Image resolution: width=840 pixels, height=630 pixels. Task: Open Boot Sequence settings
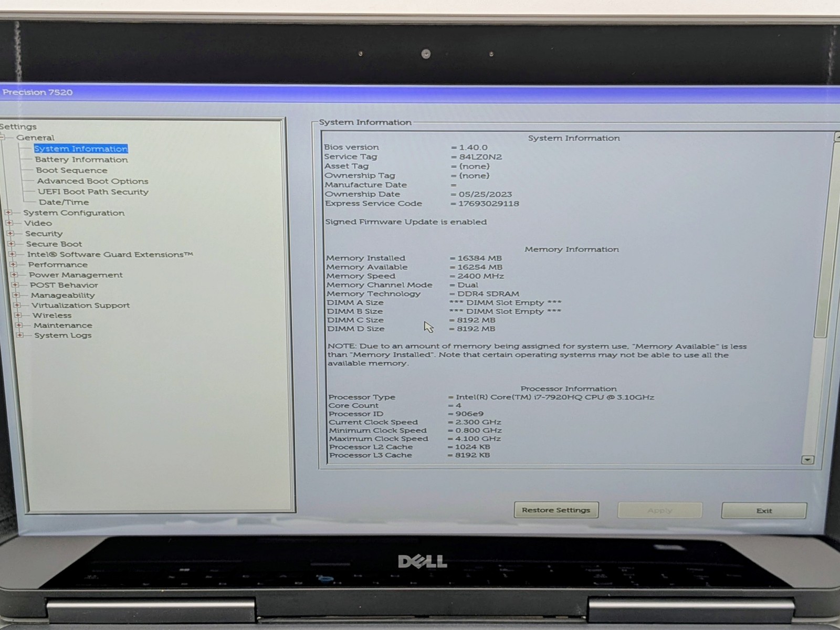coord(71,170)
